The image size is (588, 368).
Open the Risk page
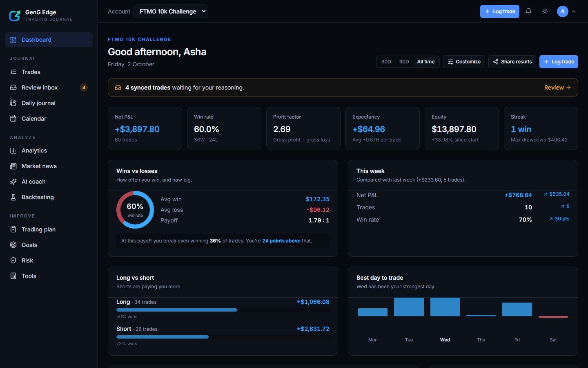tap(49, 260)
